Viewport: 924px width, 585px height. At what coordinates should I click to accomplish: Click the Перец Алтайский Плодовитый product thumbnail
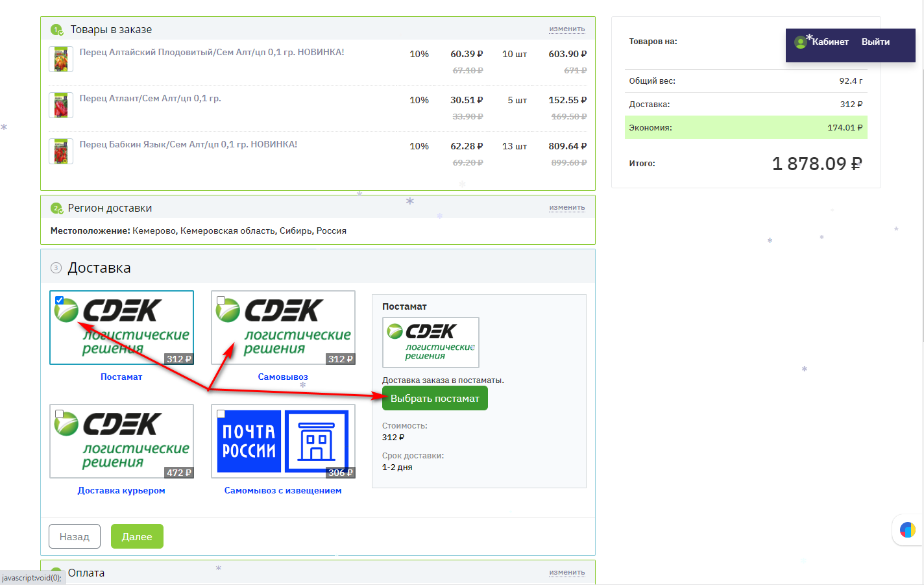pos(61,59)
